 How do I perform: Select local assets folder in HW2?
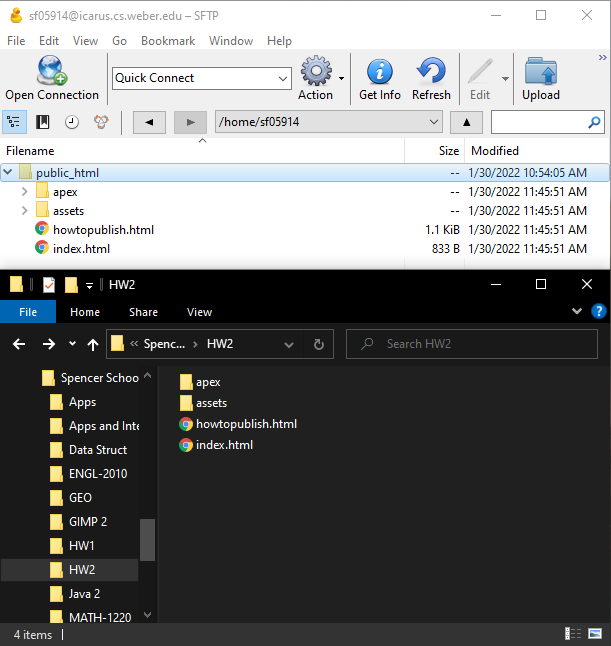pyautogui.click(x=204, y=403)
